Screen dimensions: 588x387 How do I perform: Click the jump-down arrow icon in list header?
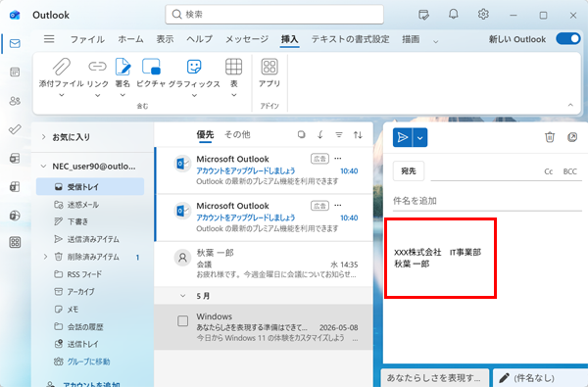click(x=320, y=134)
